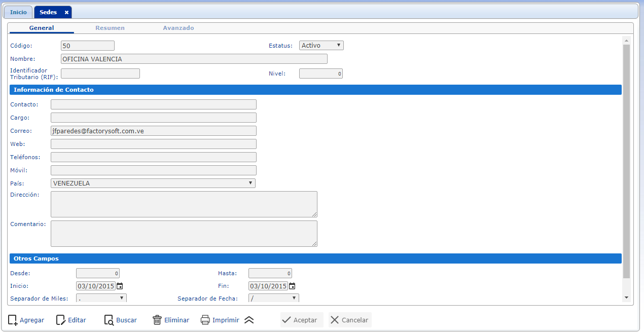This screenshot has height=334, width=644.
Task: Open the Resumen sub-tab
Action: point(110,28)
